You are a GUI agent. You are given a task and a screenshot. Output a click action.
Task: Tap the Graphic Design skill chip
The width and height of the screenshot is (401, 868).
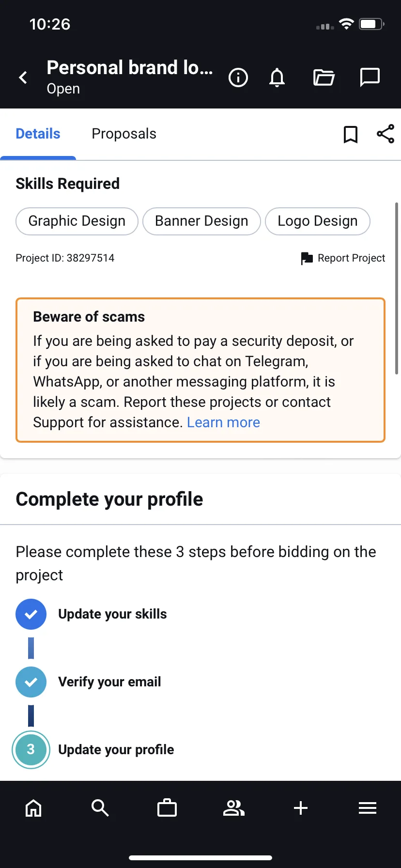click(77, 221)
